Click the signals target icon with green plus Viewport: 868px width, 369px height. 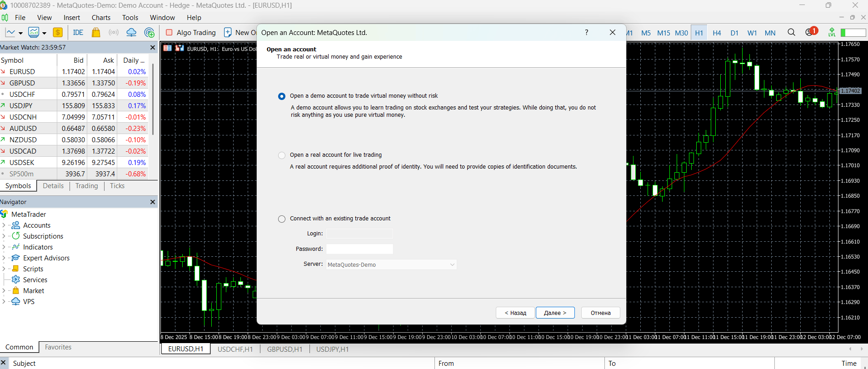[149, 33]
